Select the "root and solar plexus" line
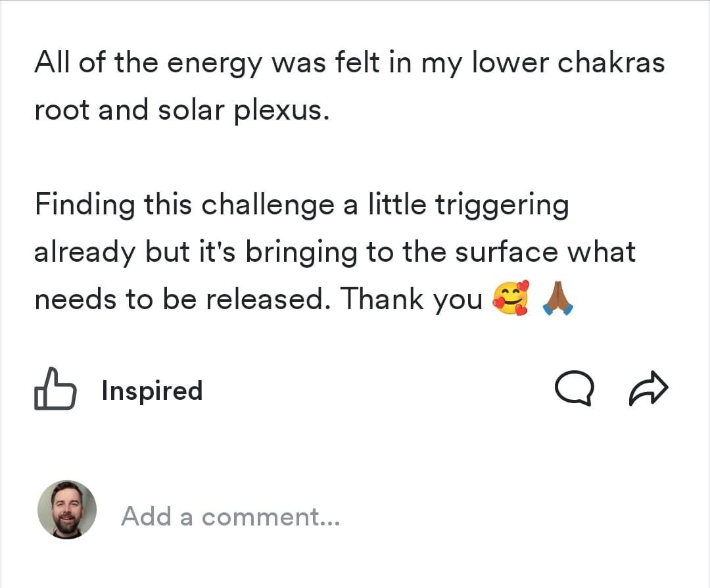This screenshot has width=710, height=588. click(180, 110)
